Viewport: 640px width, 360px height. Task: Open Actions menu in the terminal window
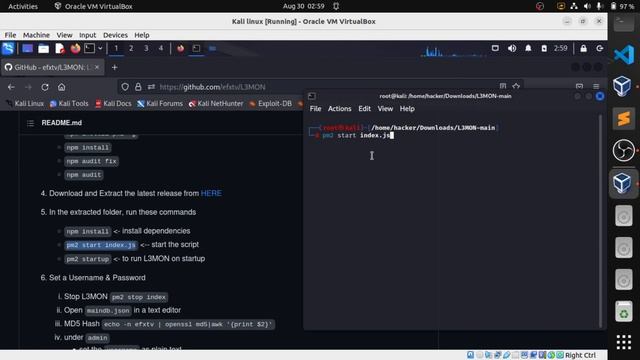click(x=340, y=109)
